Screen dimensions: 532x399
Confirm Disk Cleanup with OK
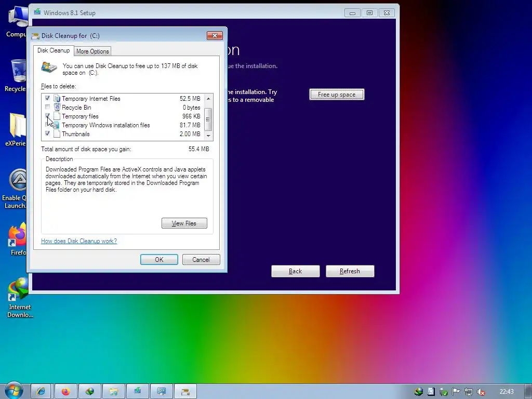pyautogui.click(x=159, y=260)
